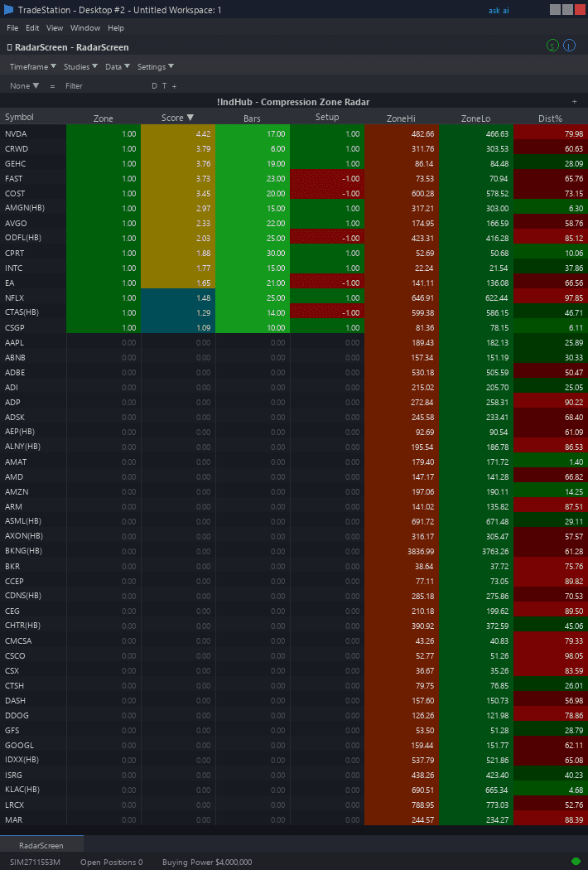
Task: Click the FAST symbol cell
Action: 33,179
